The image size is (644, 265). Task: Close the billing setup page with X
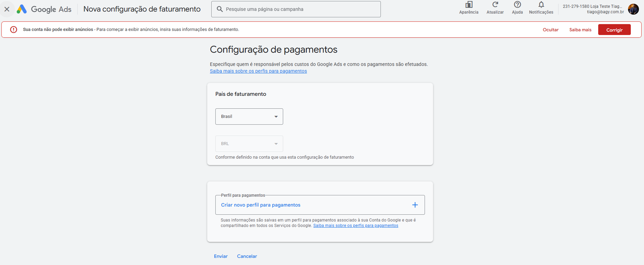click(7, 9)
